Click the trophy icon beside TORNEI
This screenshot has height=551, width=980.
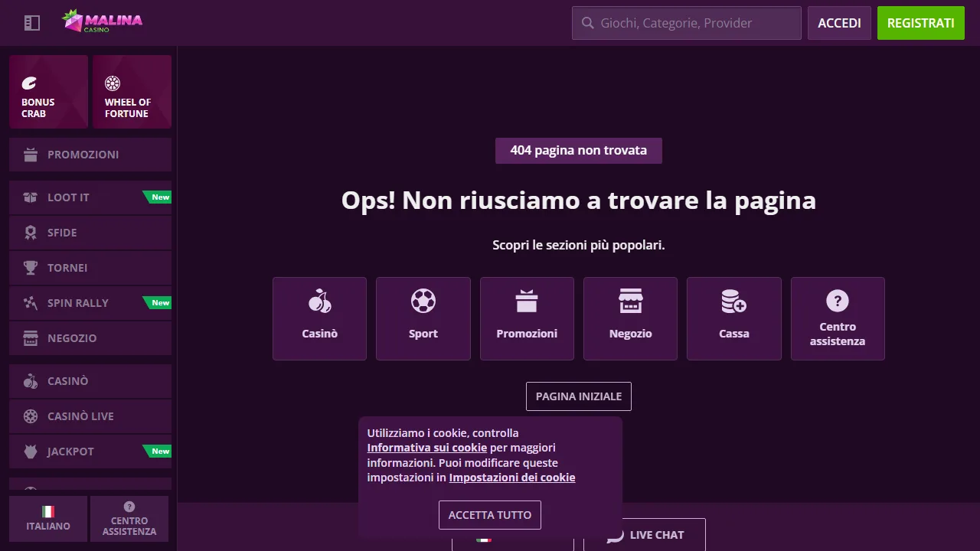(31, 268)
